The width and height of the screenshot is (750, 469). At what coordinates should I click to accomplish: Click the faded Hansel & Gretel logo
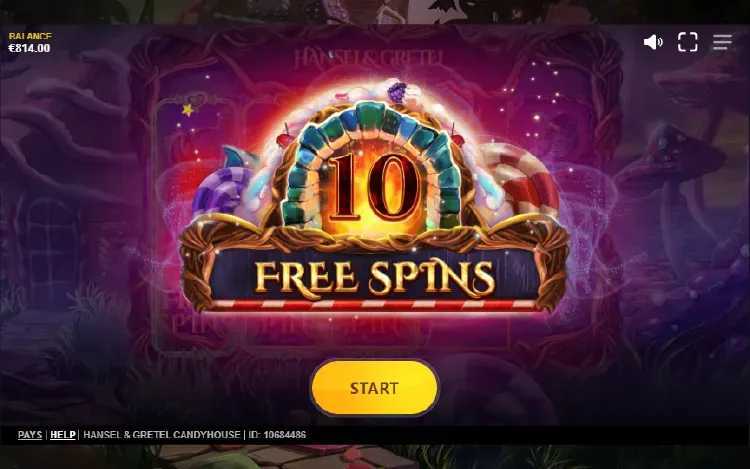368,58
